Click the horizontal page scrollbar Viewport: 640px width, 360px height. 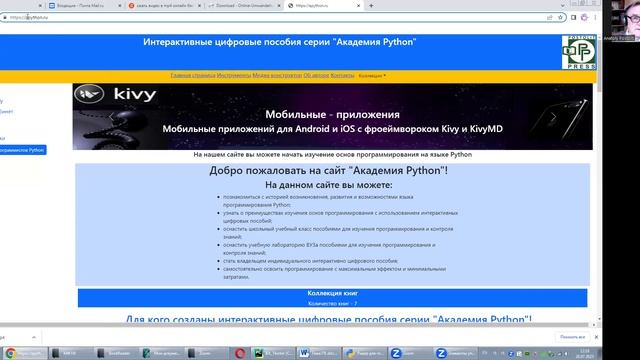(x=294, y=325)
